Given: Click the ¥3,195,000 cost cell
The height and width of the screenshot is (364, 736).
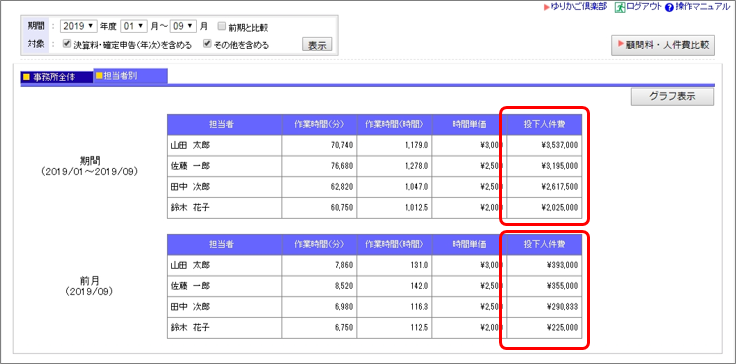Looking at the screenshot, I should pos(544,166).
